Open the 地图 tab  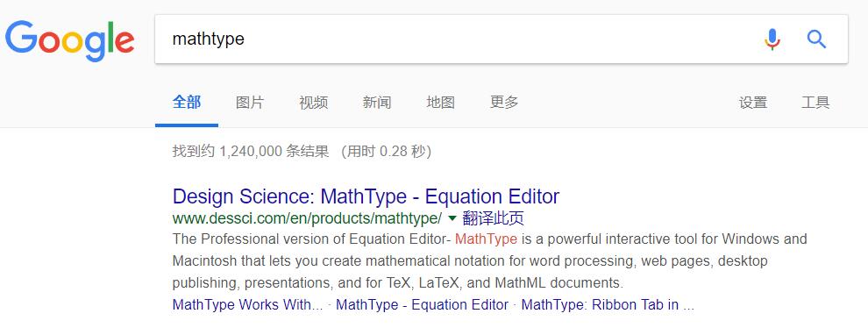(441, 103)
